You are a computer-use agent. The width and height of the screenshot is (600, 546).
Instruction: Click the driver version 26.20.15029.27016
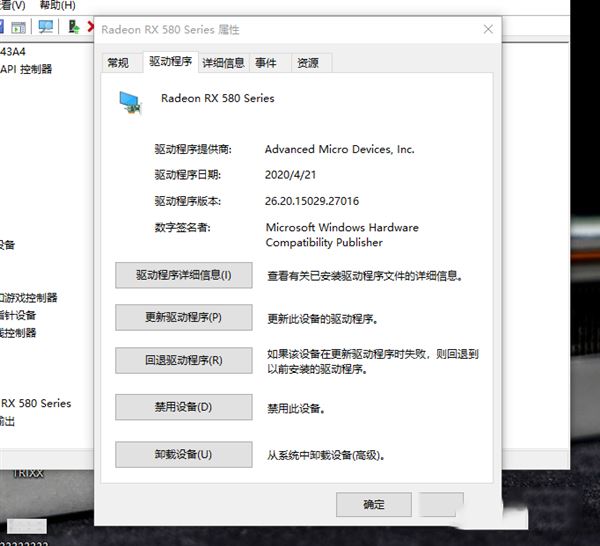(x=312, y=201)
